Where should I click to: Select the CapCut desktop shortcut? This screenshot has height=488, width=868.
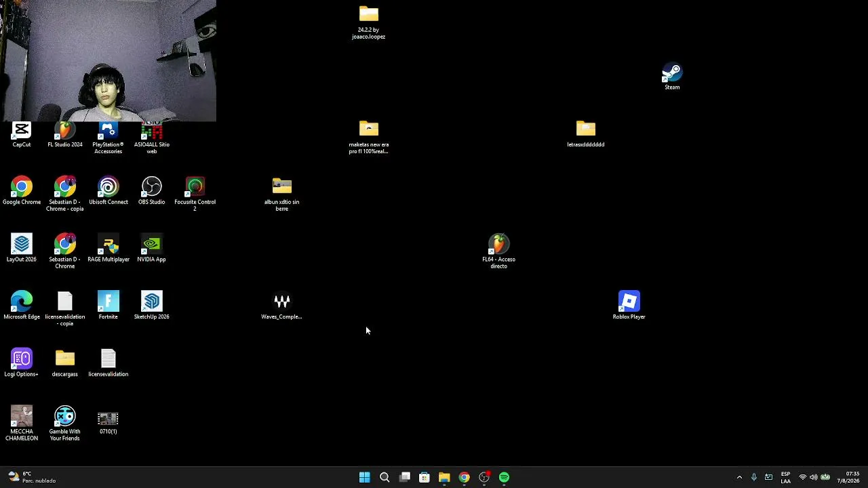tap(22, 134)
